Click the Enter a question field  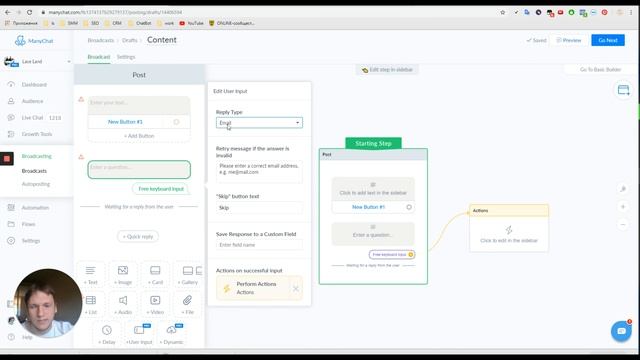[x=139, y=169]
